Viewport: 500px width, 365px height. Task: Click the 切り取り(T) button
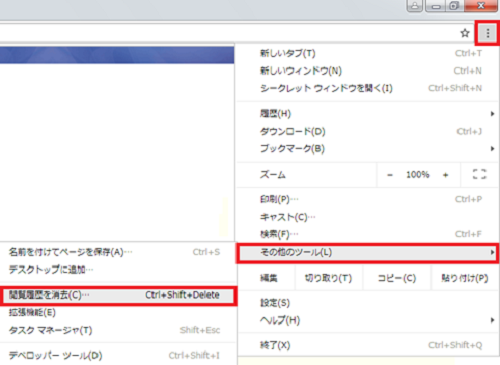328,278
